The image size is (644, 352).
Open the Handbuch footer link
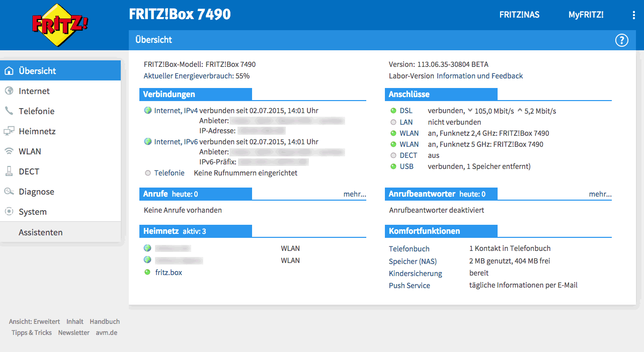[105, 321]
